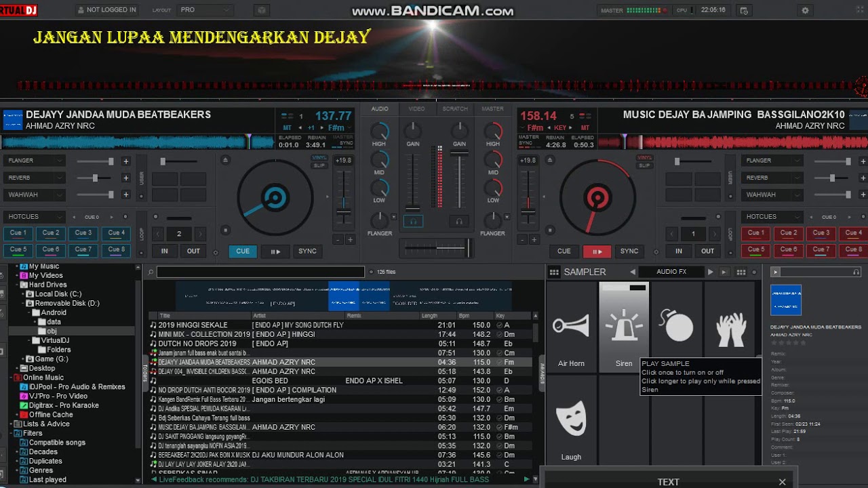Pause the right deck with red play button
868x488 pixels.
click(597, 251)
